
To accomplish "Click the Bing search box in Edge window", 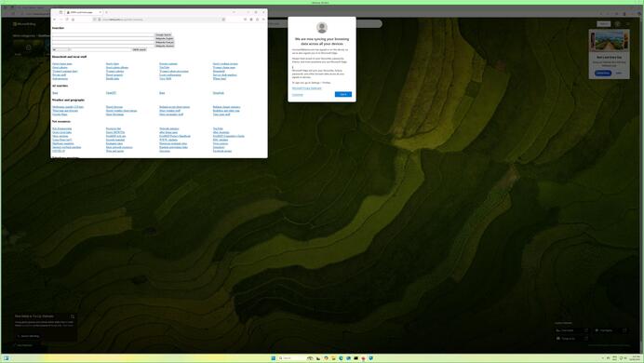I will click(x=325, y=24).
